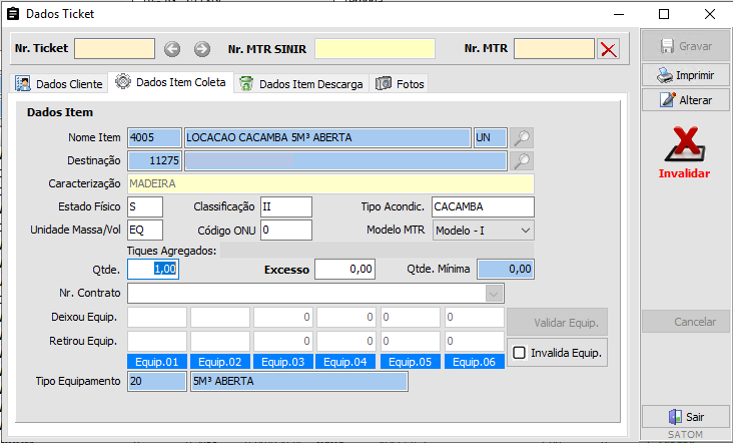Click the Qtde. quantity input field
Screen dimensions: 733x443
point(153,269)
